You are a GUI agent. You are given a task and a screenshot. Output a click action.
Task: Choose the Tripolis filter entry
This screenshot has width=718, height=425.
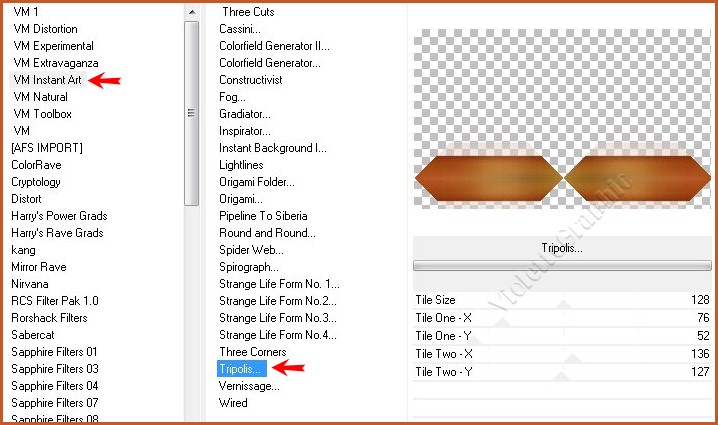coord(241,369)
